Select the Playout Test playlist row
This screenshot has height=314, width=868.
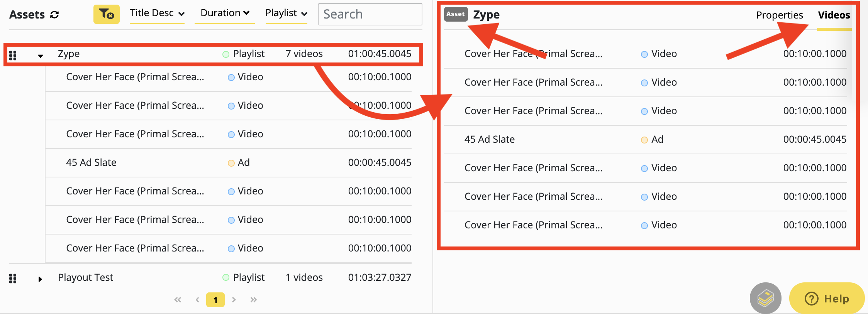(x=210, y=277)
